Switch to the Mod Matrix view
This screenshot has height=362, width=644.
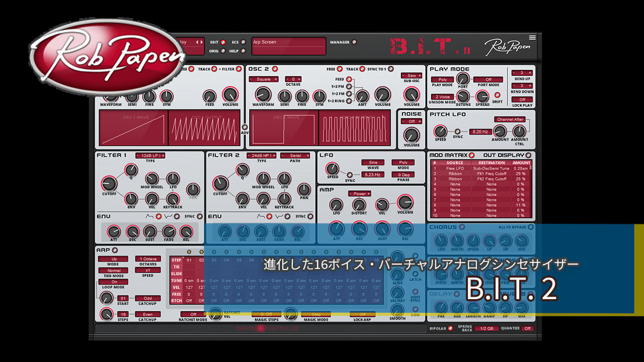coord(471,155)
